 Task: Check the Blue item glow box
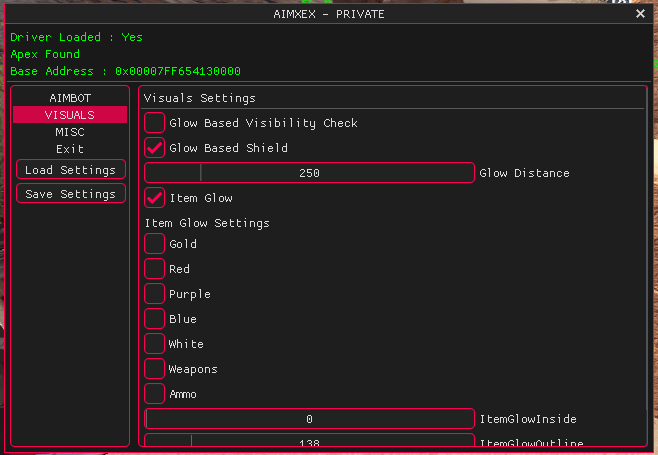[x=155, y=319]
